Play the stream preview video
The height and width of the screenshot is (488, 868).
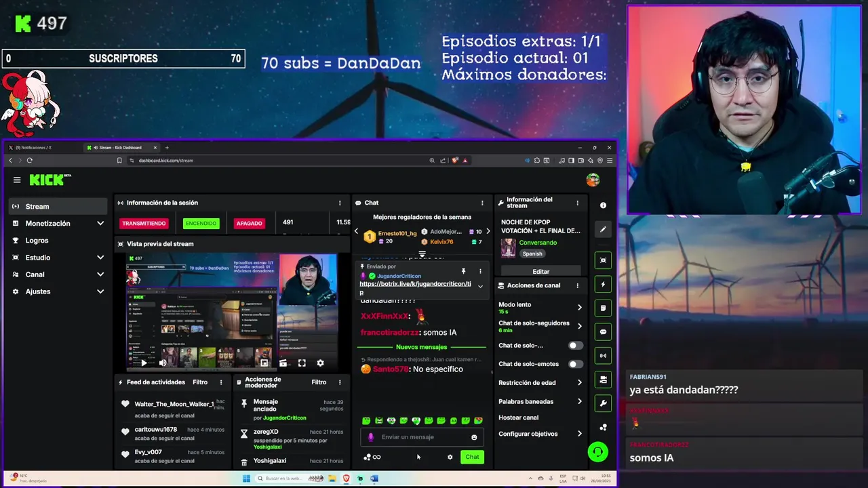[144, 363]
